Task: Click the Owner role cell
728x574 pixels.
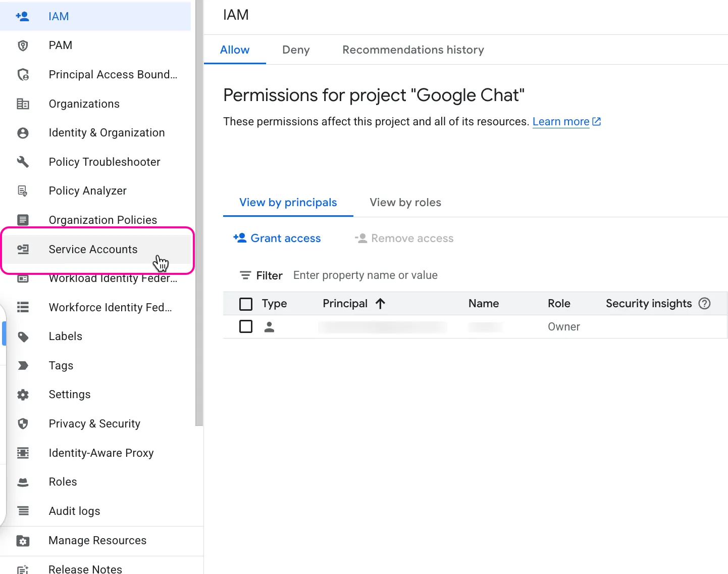Action: (x=564, y=327)
